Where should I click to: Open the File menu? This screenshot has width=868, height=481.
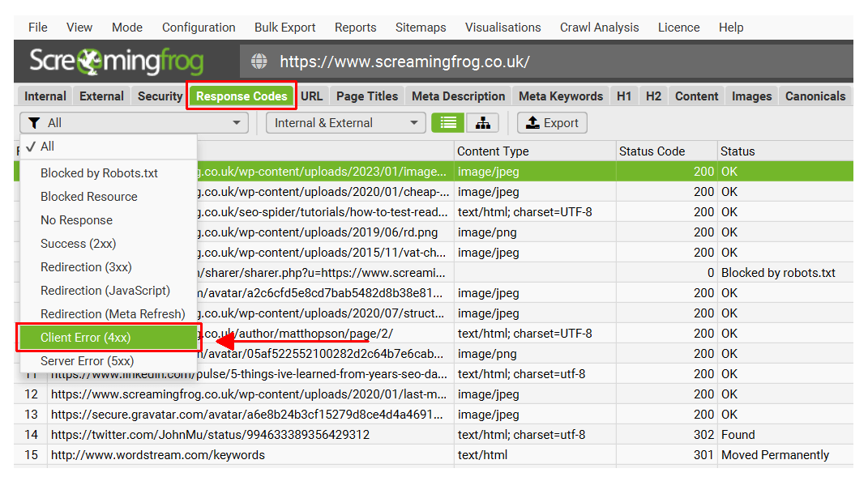pos(37,27)
